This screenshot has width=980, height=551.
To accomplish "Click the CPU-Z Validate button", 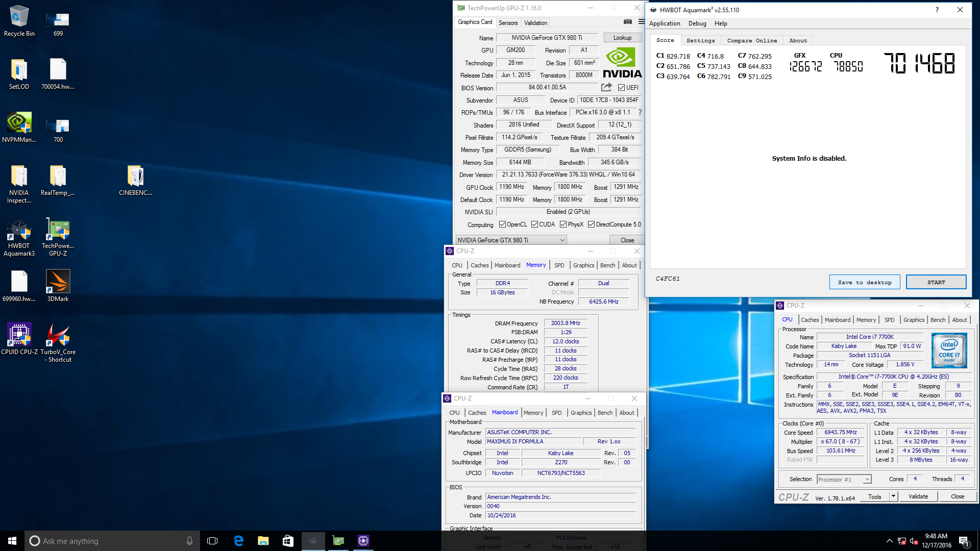I will click(918, 496).
